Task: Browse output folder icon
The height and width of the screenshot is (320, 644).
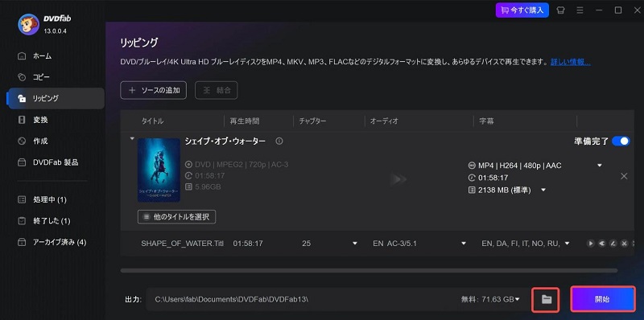Action: [546, 299]
